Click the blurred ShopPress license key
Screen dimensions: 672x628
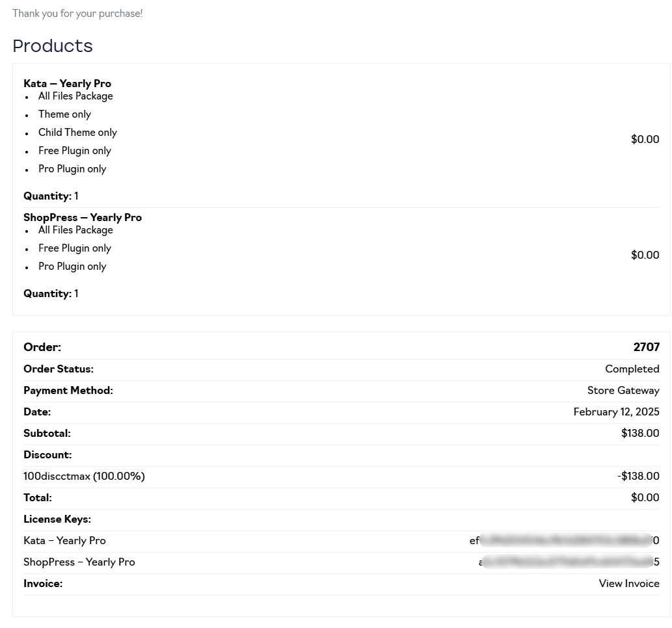[569, 562]
